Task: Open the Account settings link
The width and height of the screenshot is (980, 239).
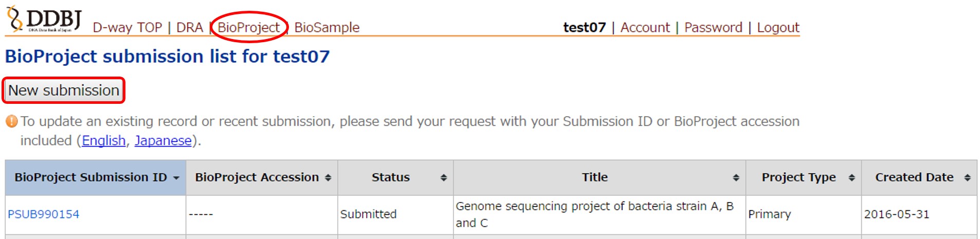Action: point(645,28)
